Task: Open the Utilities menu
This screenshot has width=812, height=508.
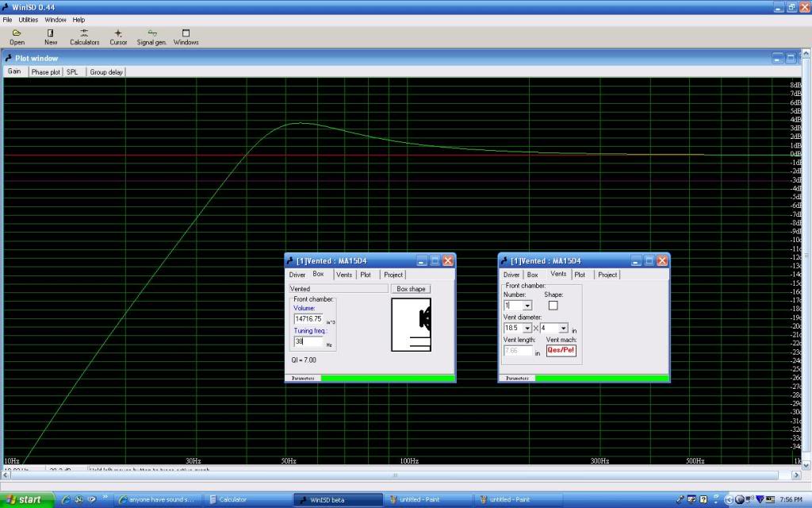Action: [x=28, y=20]
